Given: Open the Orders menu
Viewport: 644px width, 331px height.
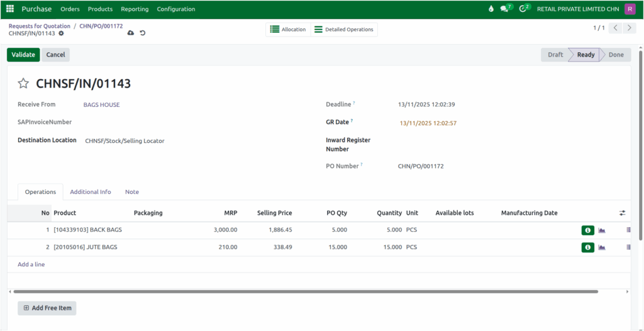Looking at the screenshot, I should (70, 9).
